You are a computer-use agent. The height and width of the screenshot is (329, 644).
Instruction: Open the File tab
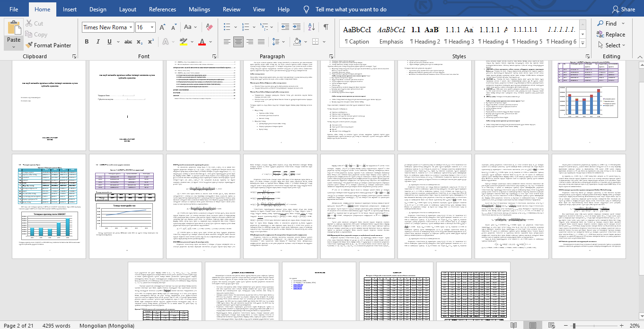click(x=14, y=9)
